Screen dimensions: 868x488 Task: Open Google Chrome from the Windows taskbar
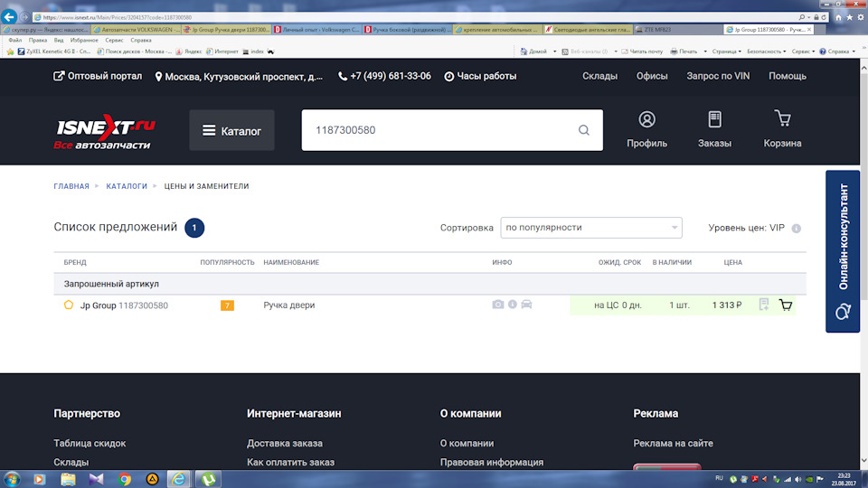click(125, 479)
